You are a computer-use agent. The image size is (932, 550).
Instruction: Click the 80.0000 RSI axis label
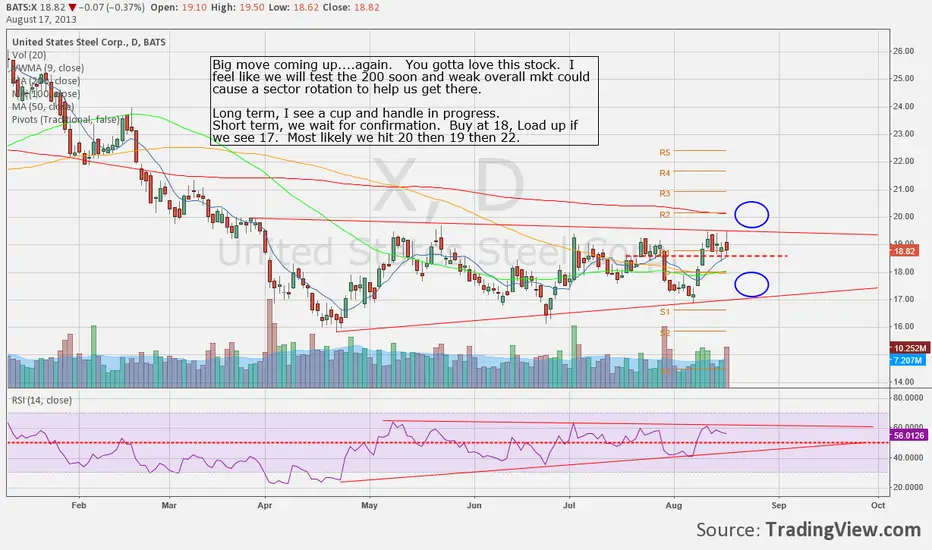click(x=908, y=397)
